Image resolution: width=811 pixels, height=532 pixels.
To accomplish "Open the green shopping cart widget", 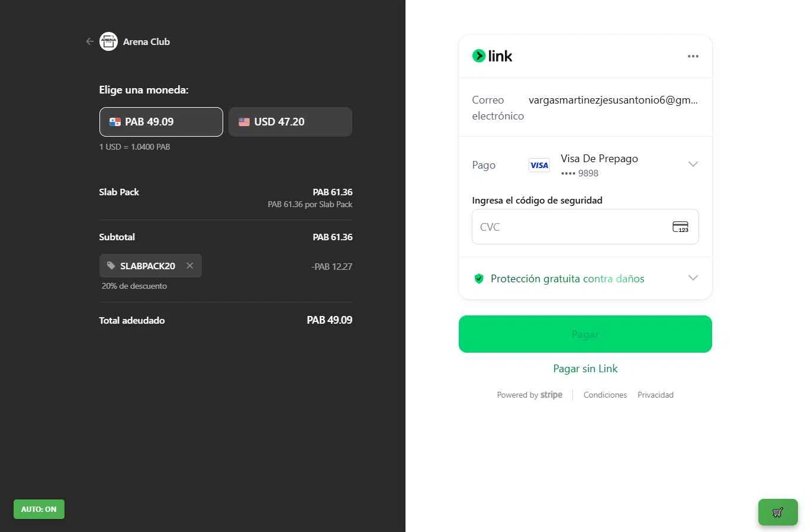I will click(778, 512).
